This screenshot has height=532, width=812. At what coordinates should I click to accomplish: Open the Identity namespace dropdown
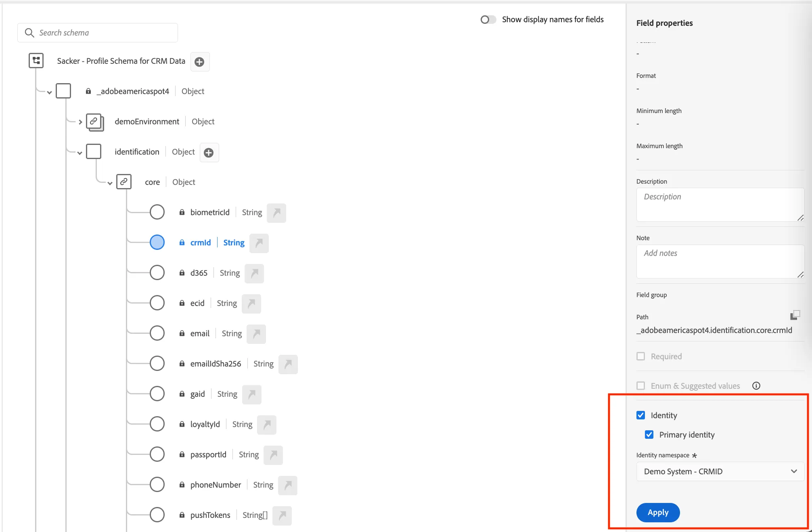click(720, 471)
